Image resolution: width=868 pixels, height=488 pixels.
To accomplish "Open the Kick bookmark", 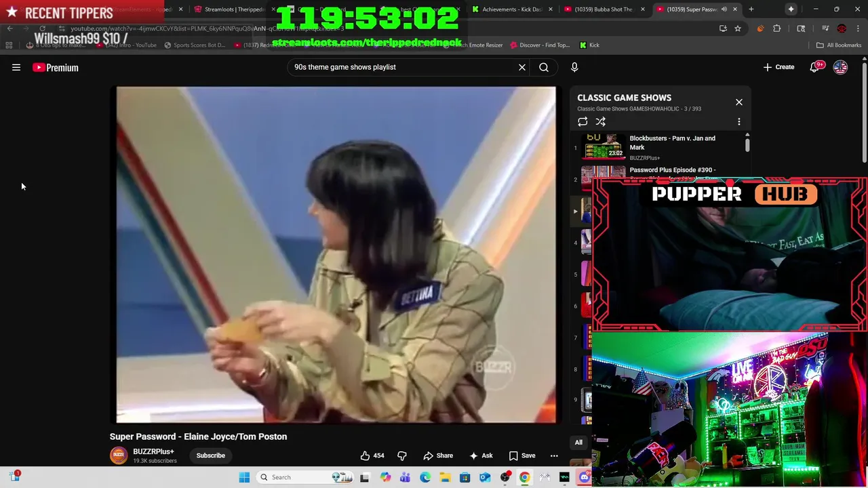I will 589,45.
